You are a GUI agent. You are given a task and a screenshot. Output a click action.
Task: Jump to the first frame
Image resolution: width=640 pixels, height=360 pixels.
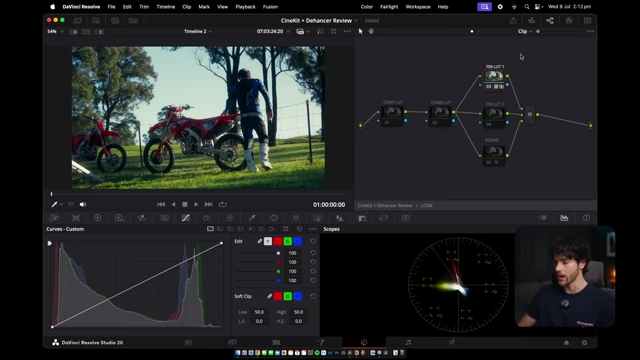[x=161, y=204]
